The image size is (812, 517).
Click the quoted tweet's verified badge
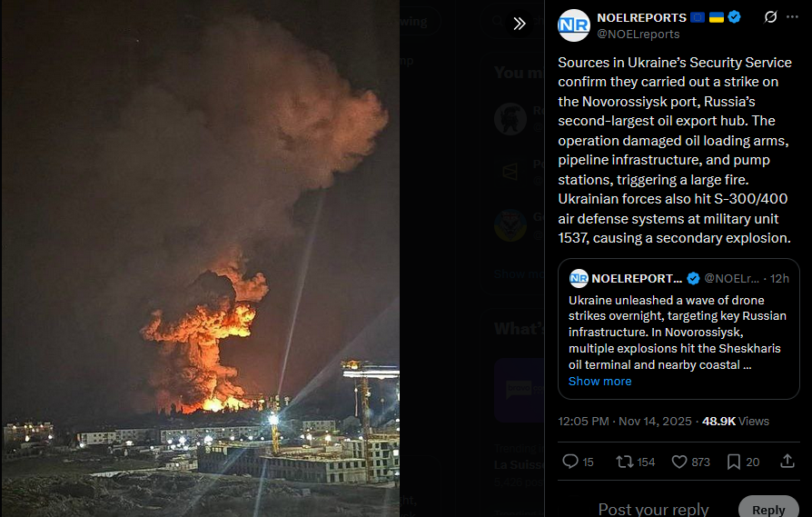[693, 279]
